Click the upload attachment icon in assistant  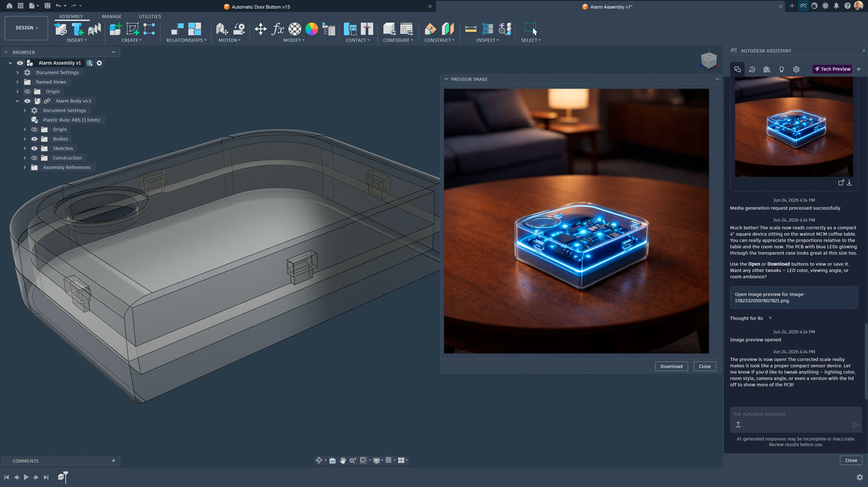coord(738,425)
